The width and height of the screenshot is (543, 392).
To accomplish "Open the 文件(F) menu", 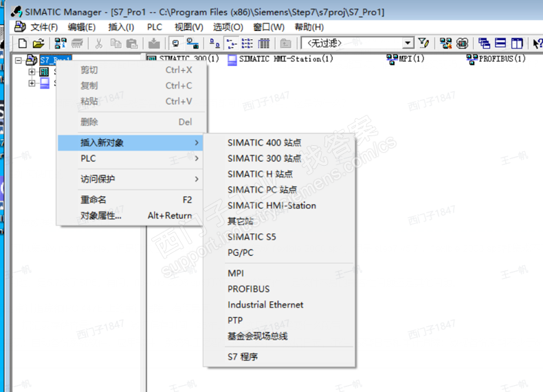I will pyautogui.click(x=44, y=27).
